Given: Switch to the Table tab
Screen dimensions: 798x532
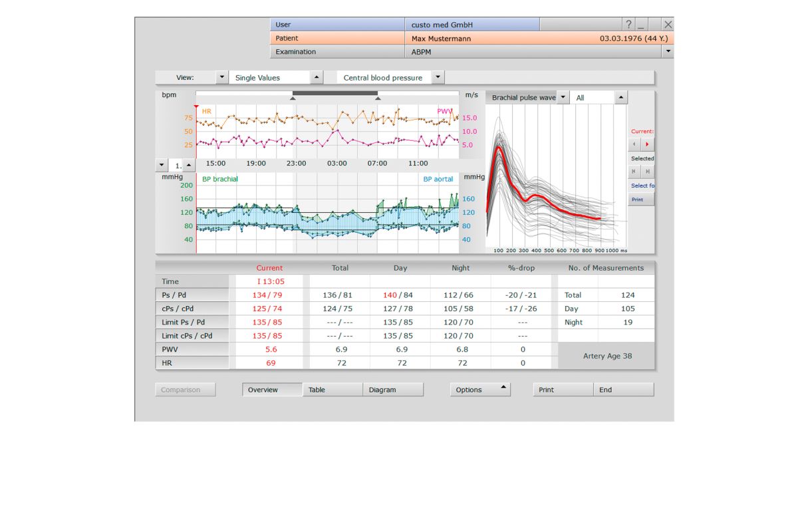Looking at the screenshot, I should click(x=332, y=390).
